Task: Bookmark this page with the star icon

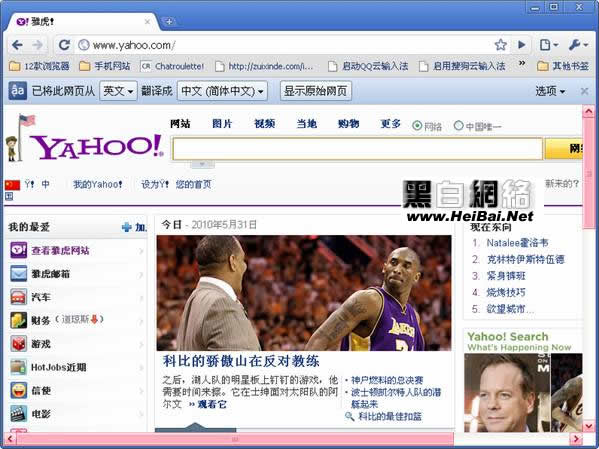Action: [500, 45]
